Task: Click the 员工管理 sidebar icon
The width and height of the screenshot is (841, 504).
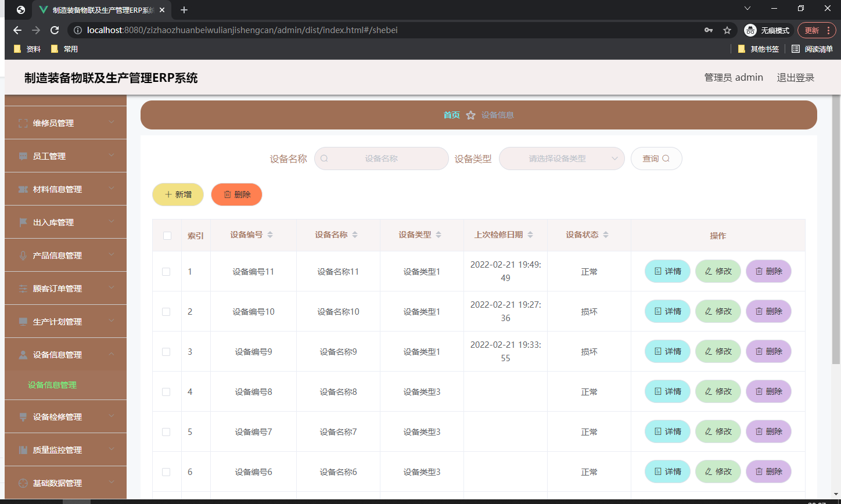Action: tap(23, 156)
